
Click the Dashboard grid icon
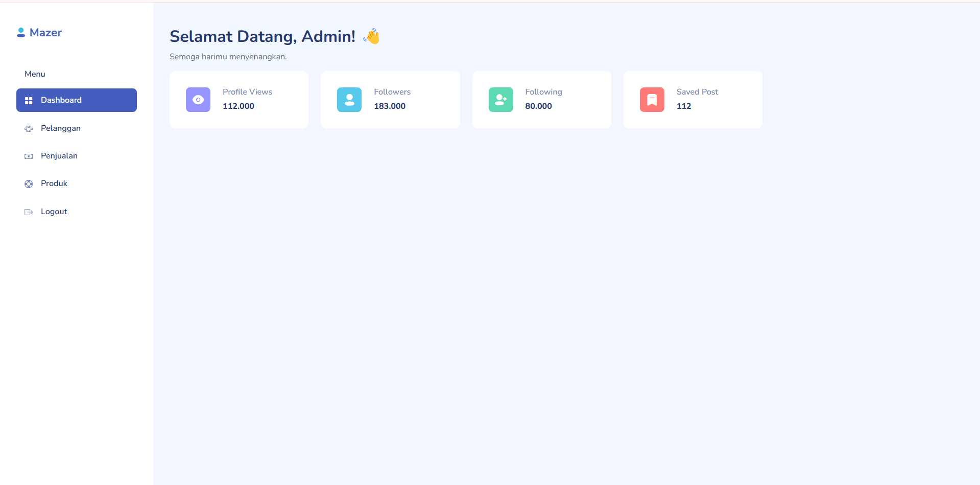click(29, 101)
